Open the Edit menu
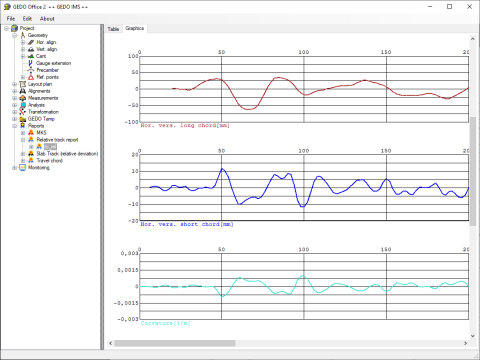The image size is (480, 360). (x=27, y=19)
